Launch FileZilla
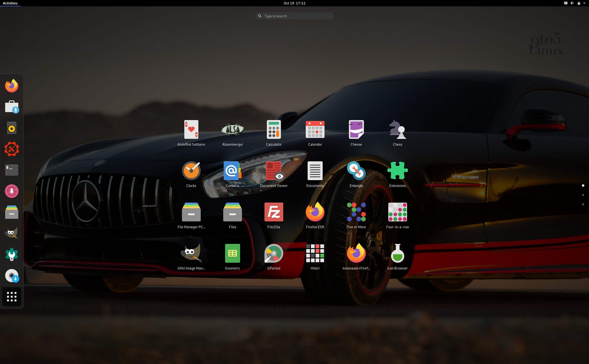589x364 pixels. coord(274,216)
